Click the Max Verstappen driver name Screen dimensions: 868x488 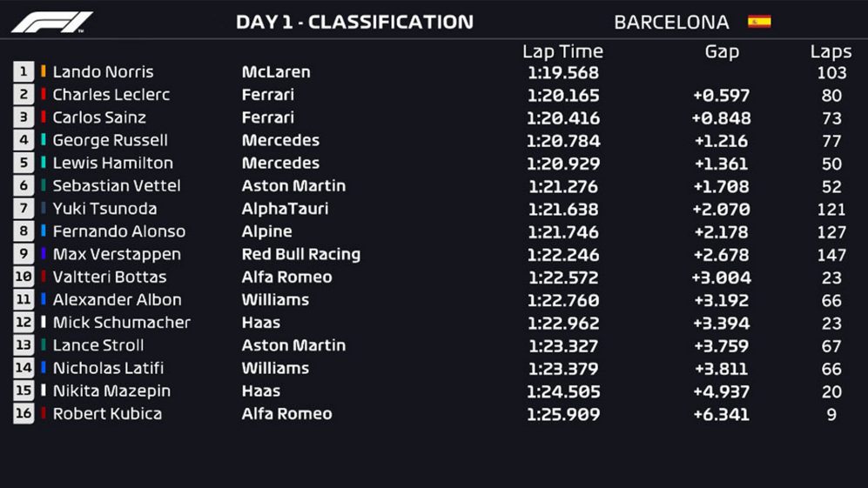[x=117, y=255]
